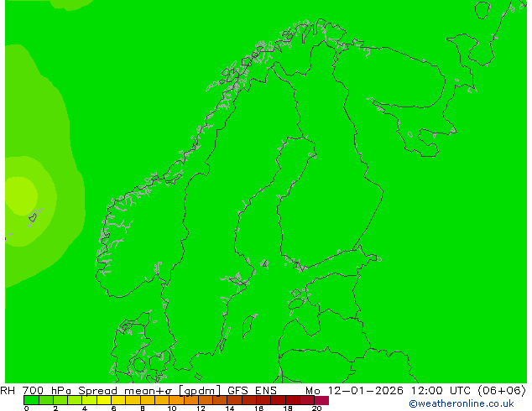The height and width of the screenshot is (411, 532).
Task: Click the yellow-green high-spread blob on map
Action: tap(21, 195)
